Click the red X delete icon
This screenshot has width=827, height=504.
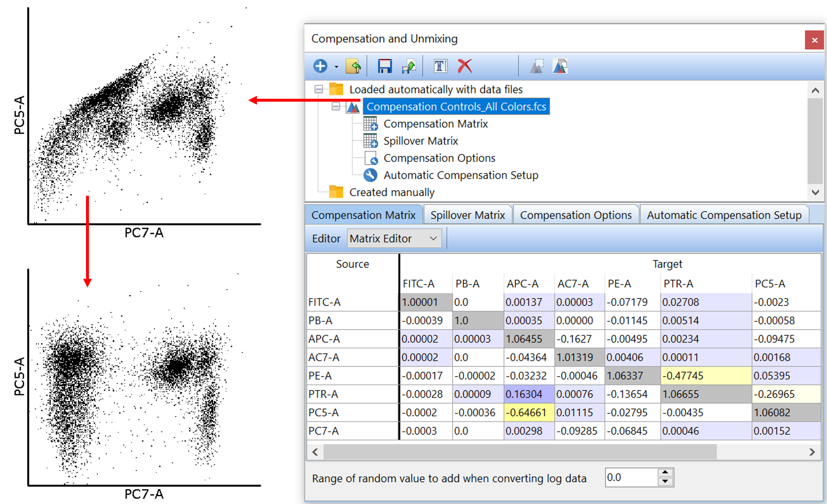(465, 66)
